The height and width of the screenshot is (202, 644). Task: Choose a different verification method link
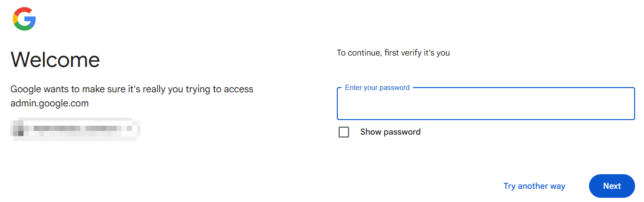[x=534, y=186]
